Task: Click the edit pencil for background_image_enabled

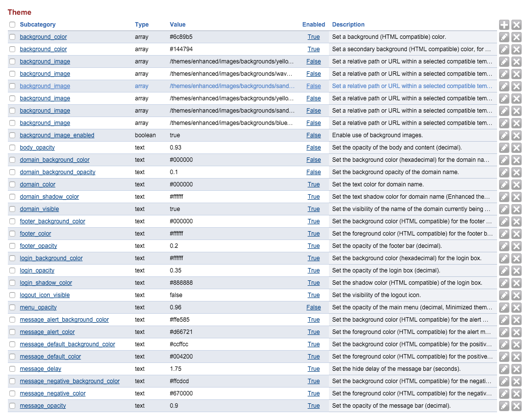Action: 504,135
